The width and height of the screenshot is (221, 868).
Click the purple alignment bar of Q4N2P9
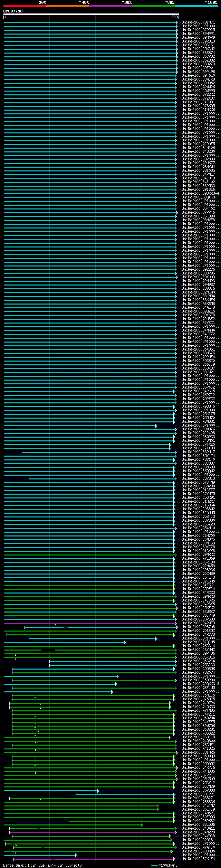(93, 833)
